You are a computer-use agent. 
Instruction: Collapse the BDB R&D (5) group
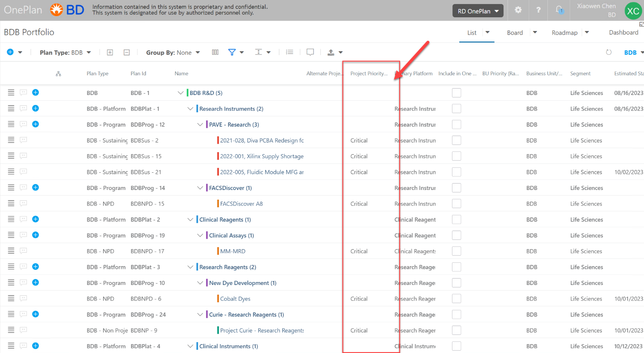(x=181, y=93)
